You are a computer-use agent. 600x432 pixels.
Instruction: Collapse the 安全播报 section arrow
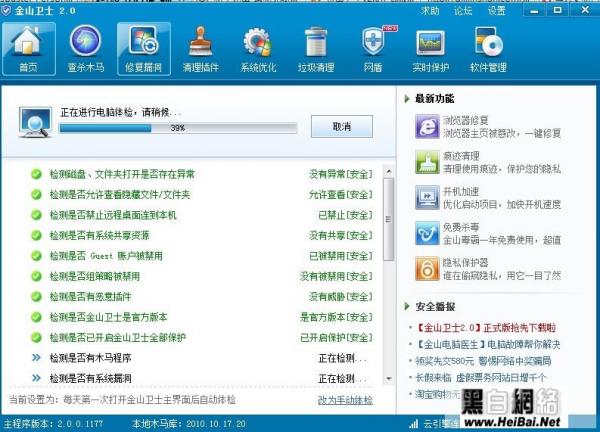(408, 307)
